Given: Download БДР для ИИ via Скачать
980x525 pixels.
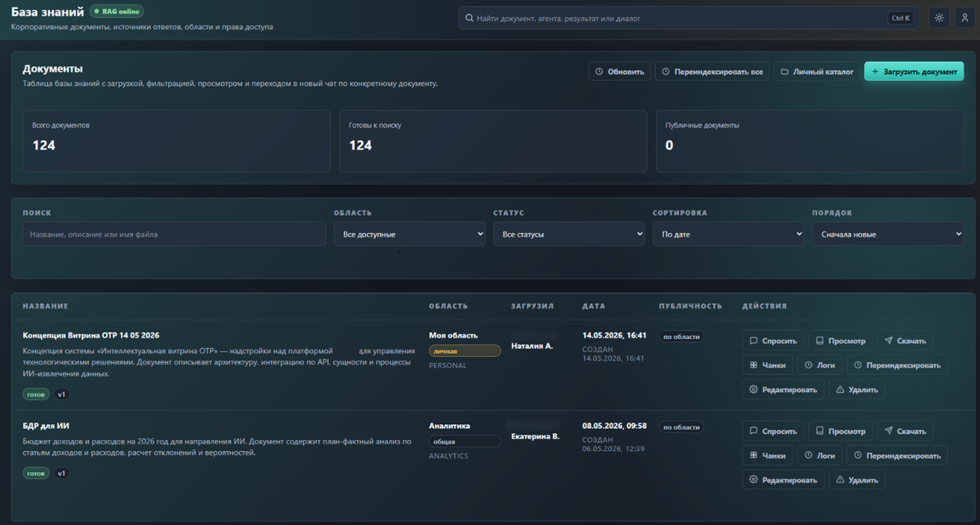Looking at the screenshot, I should 905,431.
